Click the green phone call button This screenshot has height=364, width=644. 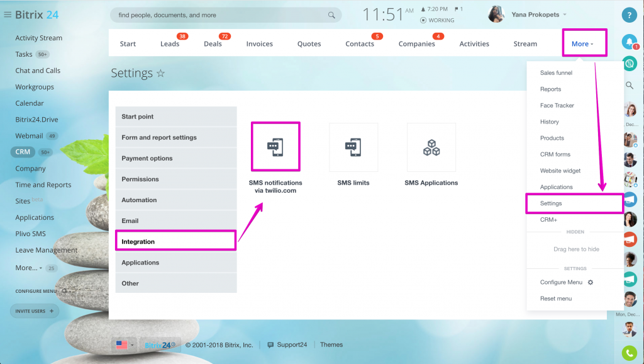[629, 353]
